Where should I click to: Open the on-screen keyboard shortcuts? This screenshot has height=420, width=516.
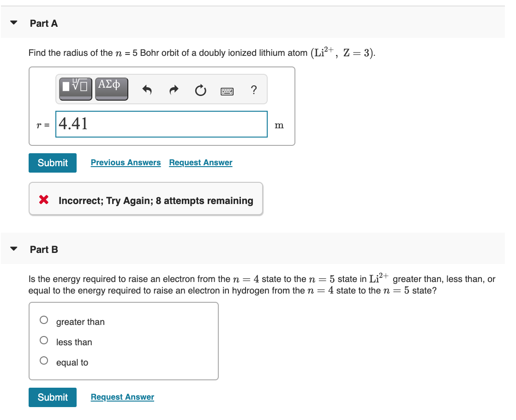pos(227,90)
